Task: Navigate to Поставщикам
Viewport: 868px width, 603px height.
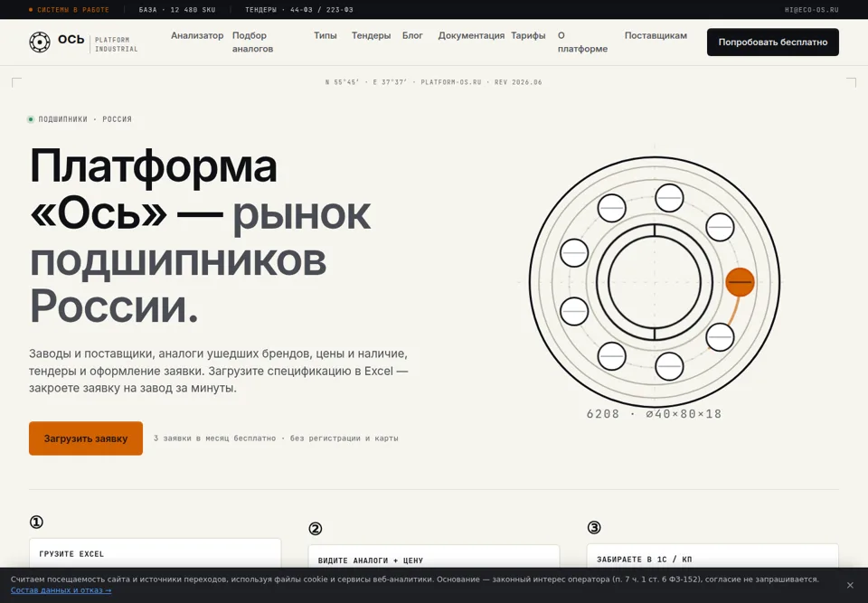Action: click(x=656, y=35)
